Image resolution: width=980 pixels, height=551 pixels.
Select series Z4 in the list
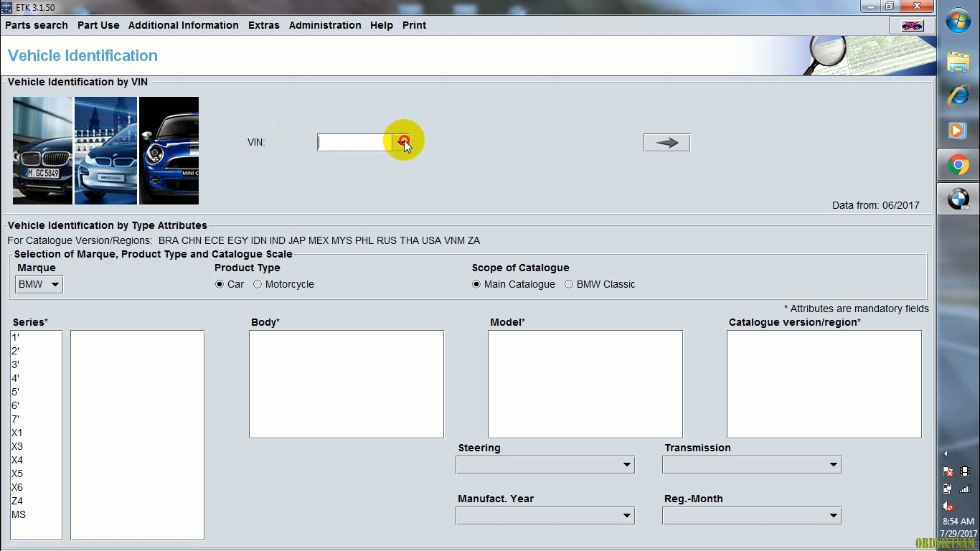point(36,501)
